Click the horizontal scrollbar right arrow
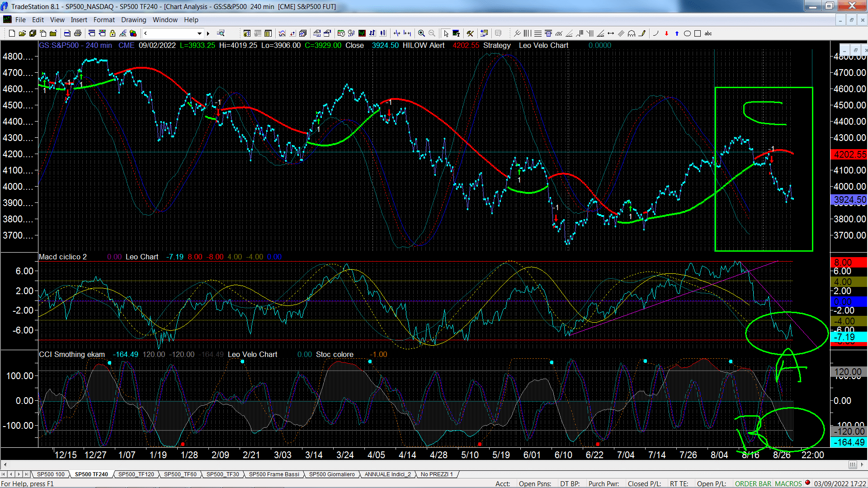Viewport: 868px width, 488px height. 863,464
